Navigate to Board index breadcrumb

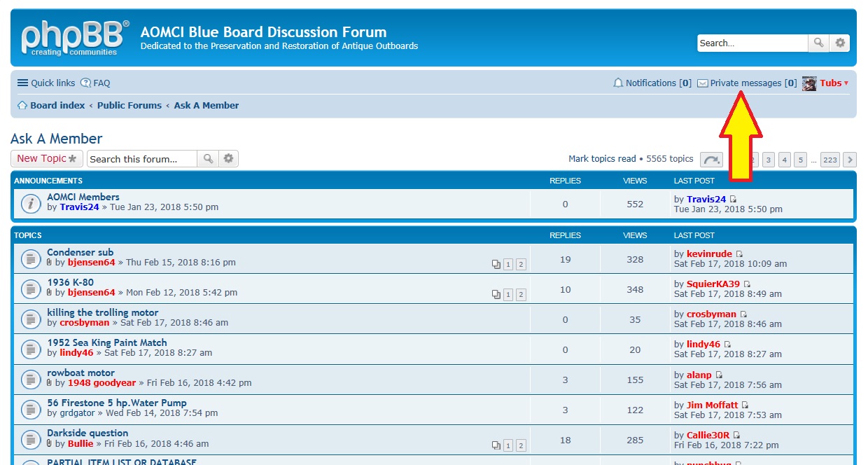(57, 106)
